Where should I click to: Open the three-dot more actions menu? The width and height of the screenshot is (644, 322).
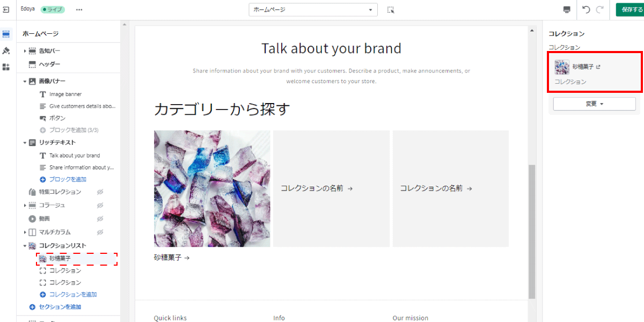tap(79, 10)
